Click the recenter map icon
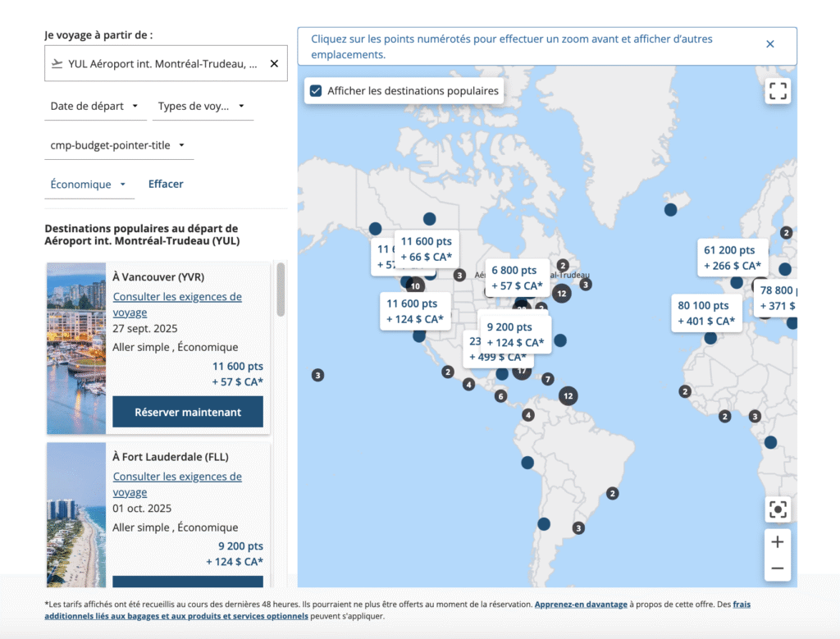The image size is (840, 639). tap(777, 509)
